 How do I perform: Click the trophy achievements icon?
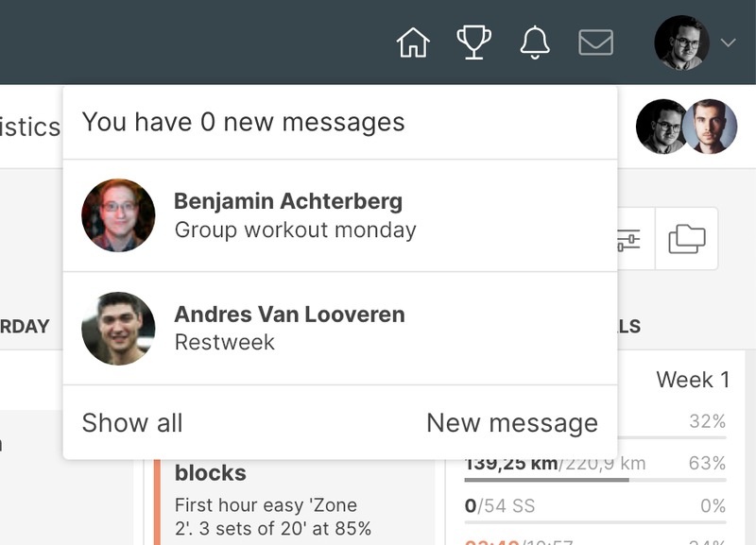[474, 42]
